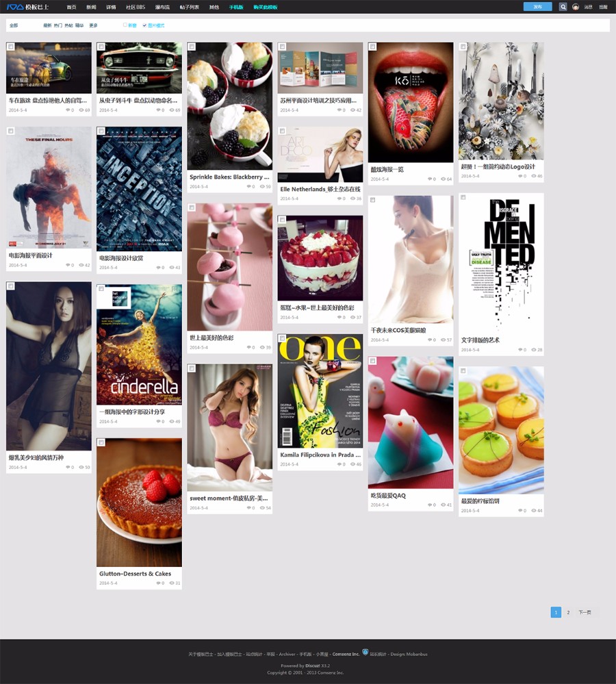Click Comsenz Inc. link in footer
This screenshot has height=684, width=616.
coord(346,654)
